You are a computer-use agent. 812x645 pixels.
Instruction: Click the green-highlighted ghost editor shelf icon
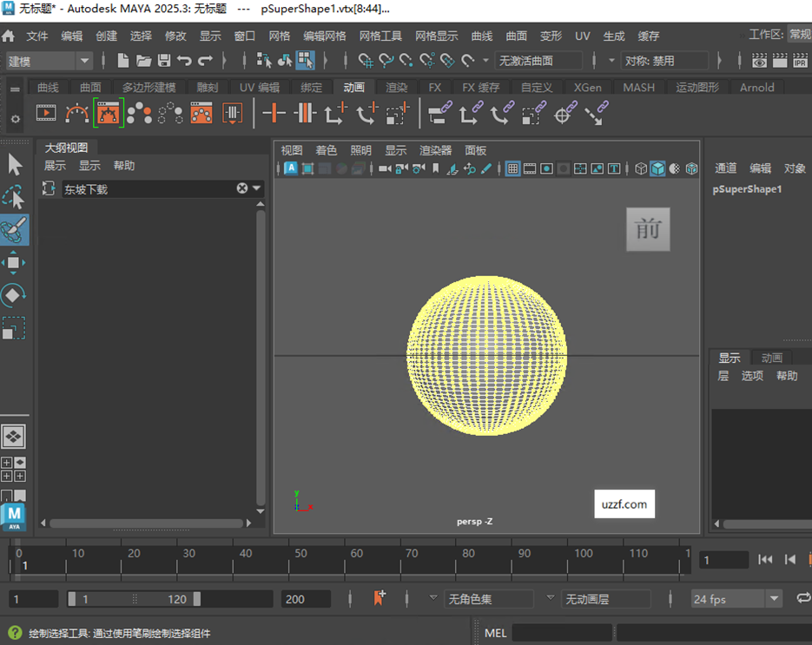pos(109,113)
